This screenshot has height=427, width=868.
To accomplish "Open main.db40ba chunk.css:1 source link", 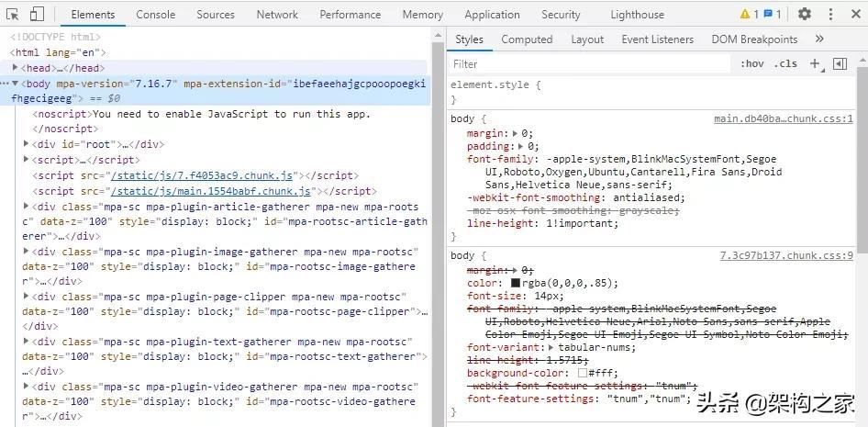I will coord(784,119).
